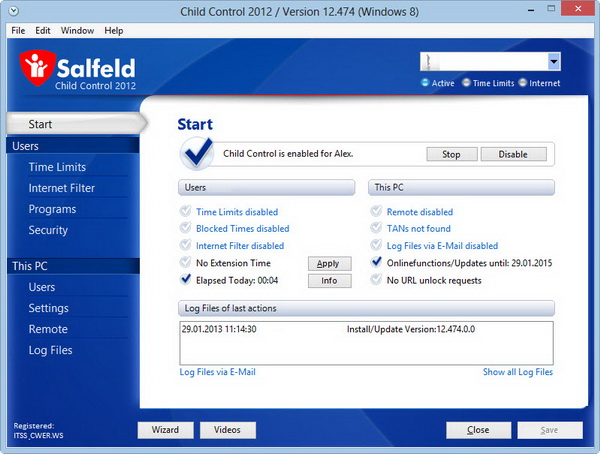Open Show all Log Files link
Image resolution: width=600 pixels, height=454 pixels.
coord(517,372)
